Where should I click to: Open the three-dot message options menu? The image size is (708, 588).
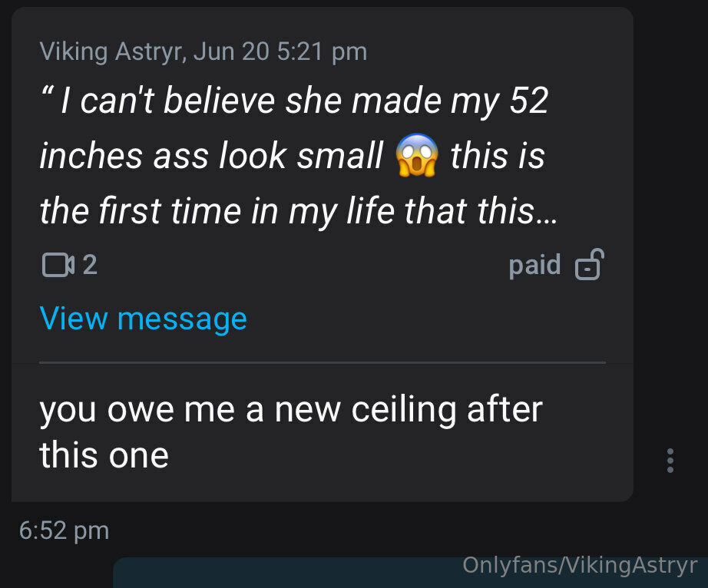click(x=670, y=461)
